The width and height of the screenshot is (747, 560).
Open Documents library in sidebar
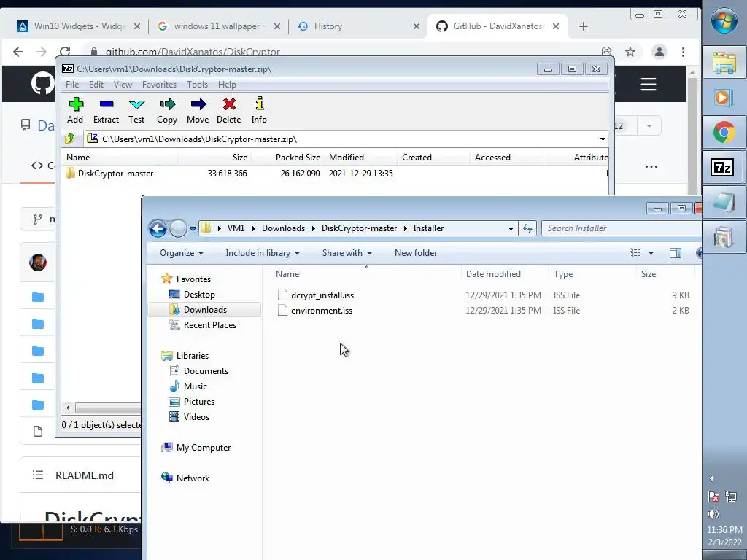point(206,371)
